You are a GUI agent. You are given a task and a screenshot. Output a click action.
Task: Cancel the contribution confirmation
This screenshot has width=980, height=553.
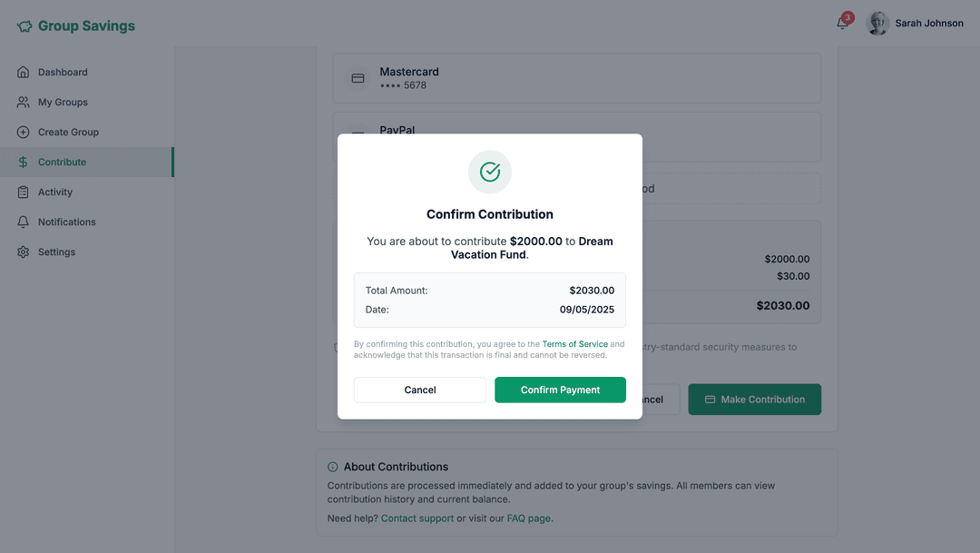(x=419, y=389)
